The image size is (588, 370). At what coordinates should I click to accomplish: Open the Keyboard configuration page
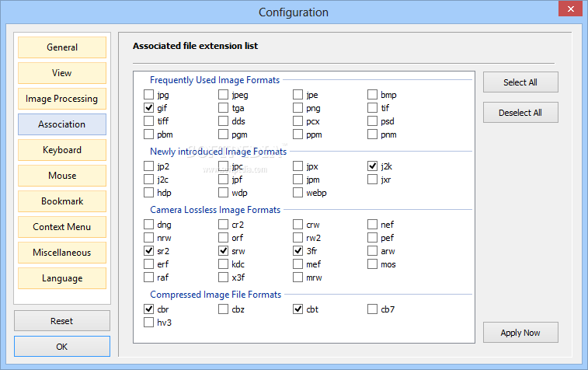pyautogui.click(x=62, y=150)
